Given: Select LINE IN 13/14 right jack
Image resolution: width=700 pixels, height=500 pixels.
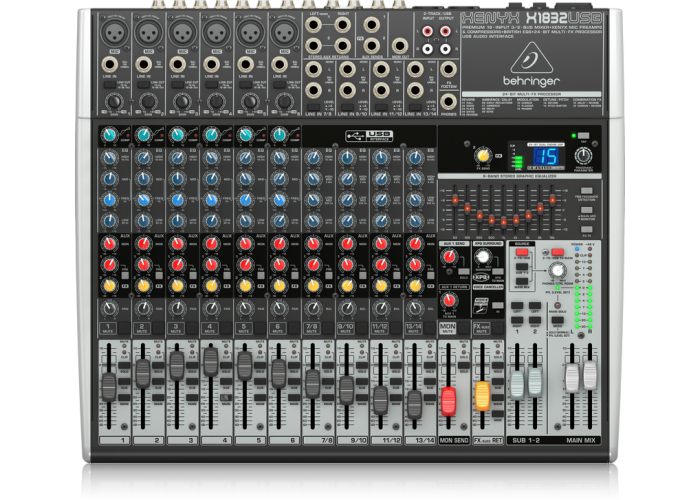Looking at the screenshot, I should pos(415,91).
